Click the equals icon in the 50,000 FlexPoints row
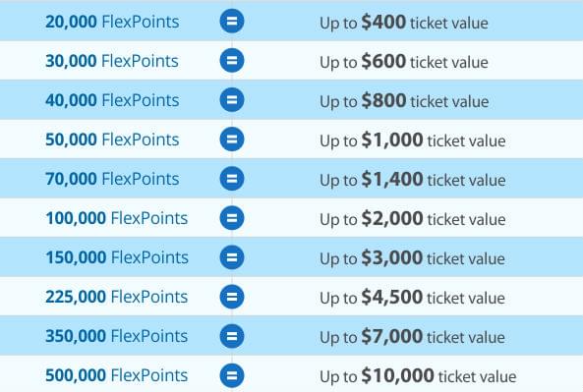 pyautogui.click(x=232, y=139)
